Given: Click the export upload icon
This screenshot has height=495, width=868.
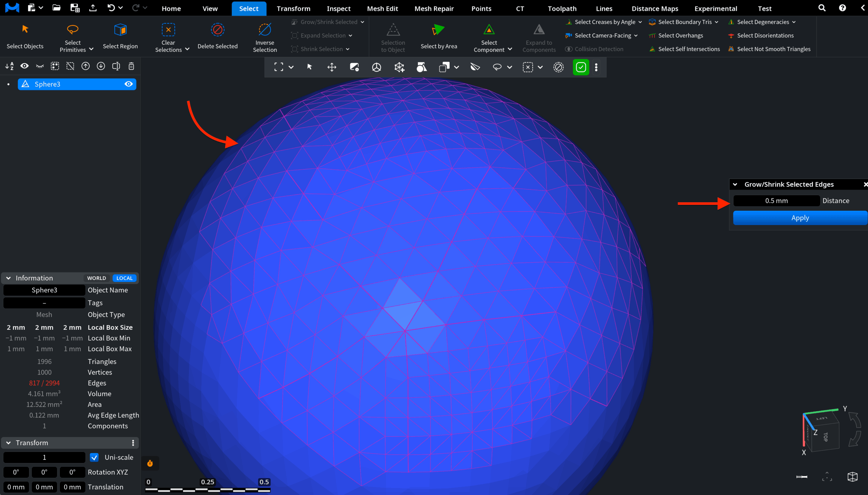Looking at the screenshot, I should tap(93, 8).
